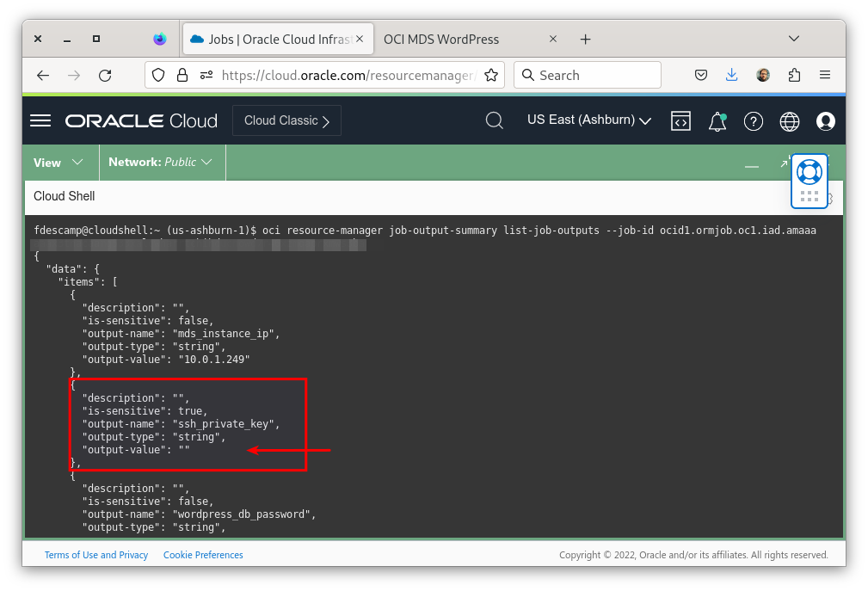Screen dimensions: 868x591
Task: Open the View dropdown in Cloud Shell bar
Action: point(58,162)
